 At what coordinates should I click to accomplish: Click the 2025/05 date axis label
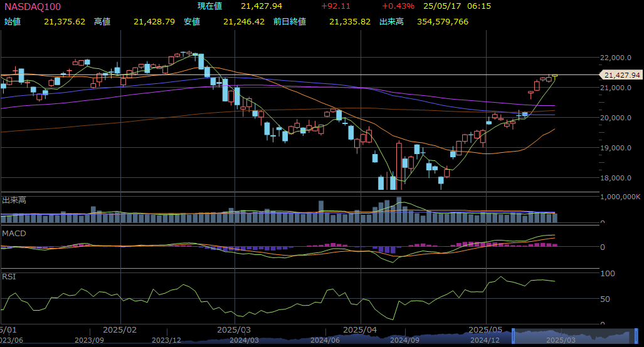[485, 329]
